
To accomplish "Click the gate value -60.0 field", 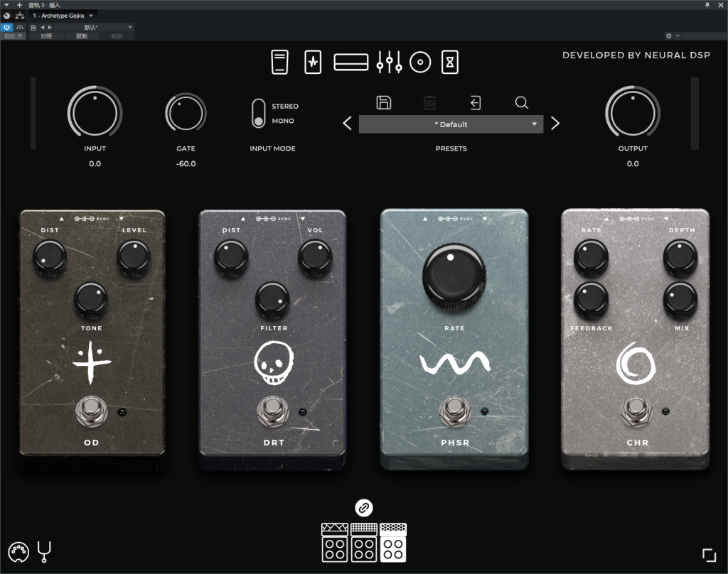I will (x=186, y=164).
